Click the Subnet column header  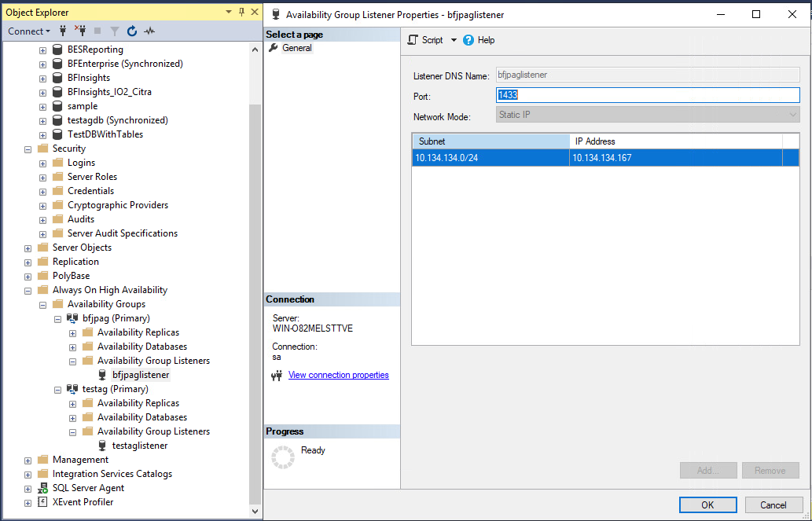pos(491,141)
